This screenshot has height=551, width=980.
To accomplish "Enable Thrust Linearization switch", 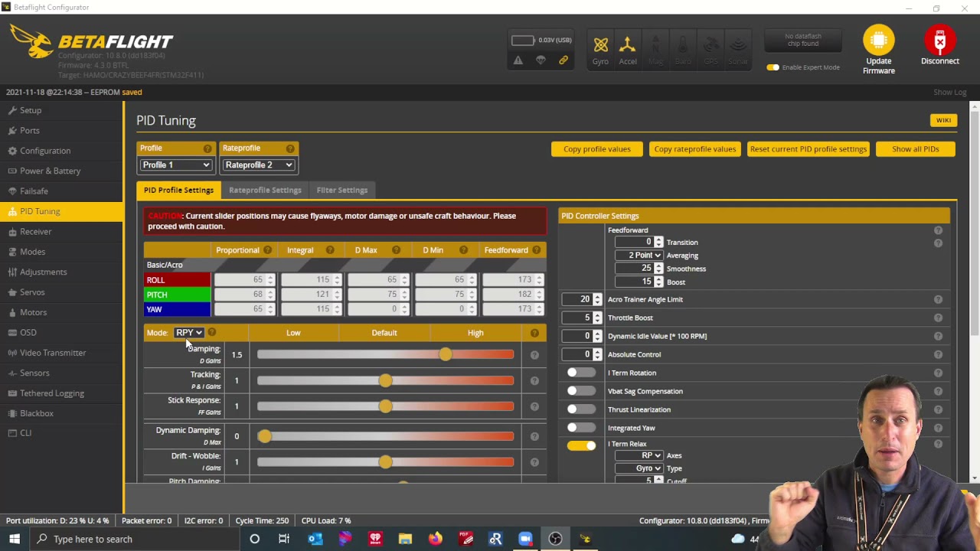I will point(581,409).
